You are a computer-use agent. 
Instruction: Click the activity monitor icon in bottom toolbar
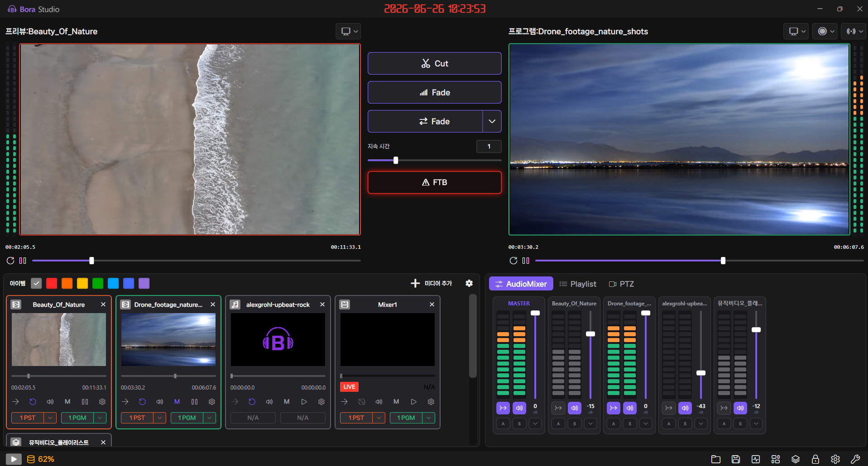click(756, 459)
